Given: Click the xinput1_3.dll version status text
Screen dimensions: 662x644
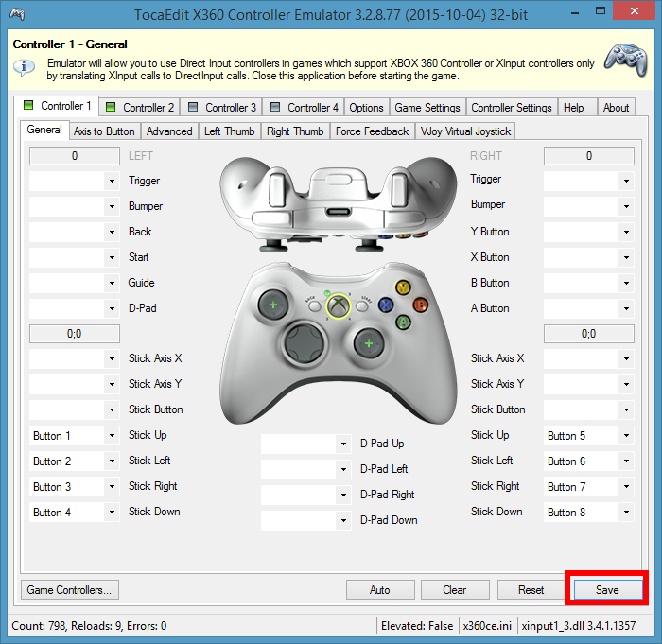Looking at the screenshot, I should click(579, 625).
